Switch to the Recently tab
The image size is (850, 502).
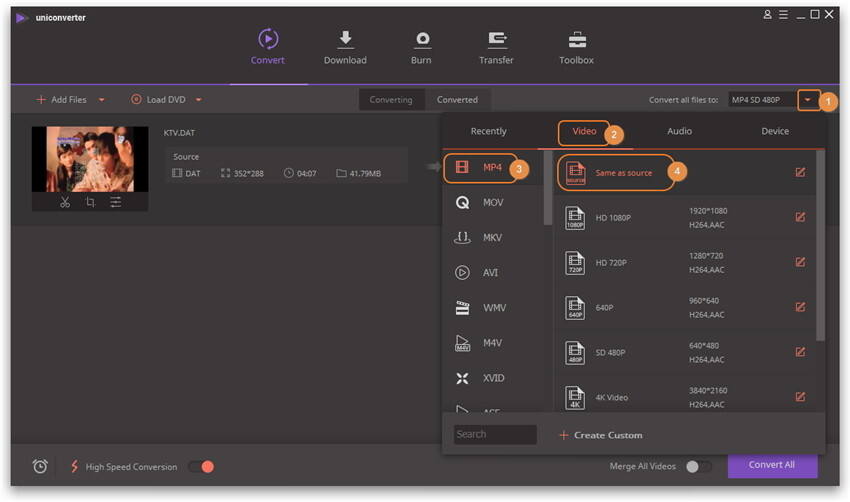pos(488,131)
